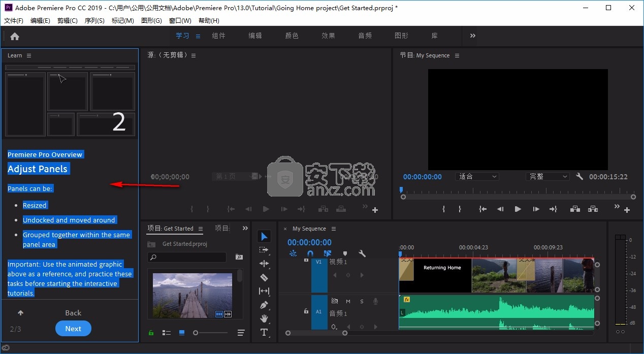Open Program monitor settings wrench
Viewport: 644px width, 354px height.
click(579, 176)
